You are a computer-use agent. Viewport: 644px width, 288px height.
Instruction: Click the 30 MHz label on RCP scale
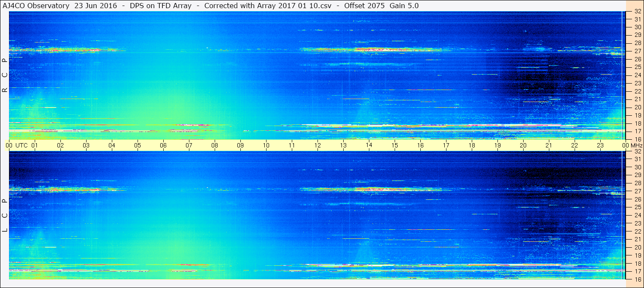[638, 27]
